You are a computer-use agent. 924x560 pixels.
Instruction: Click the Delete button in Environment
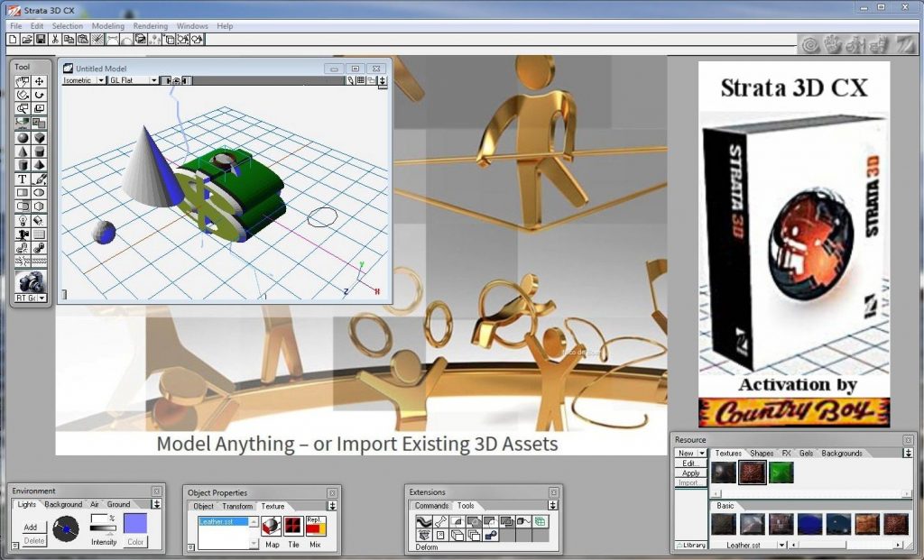(34, 540)
